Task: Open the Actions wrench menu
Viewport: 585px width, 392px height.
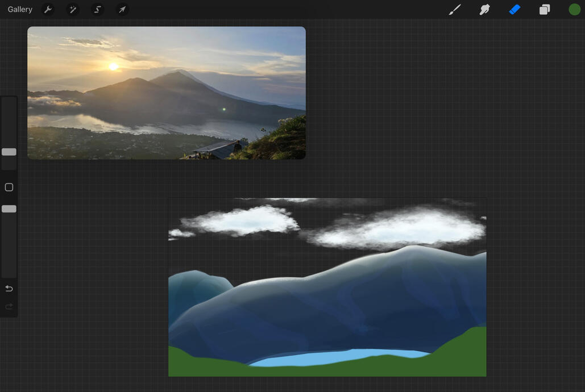Action: (48, 10)
